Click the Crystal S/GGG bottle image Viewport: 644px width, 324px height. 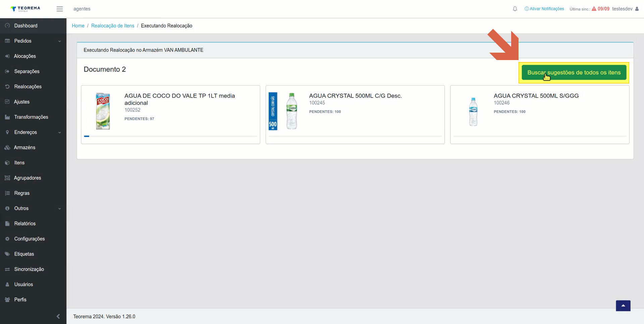[x=473, y=112]
